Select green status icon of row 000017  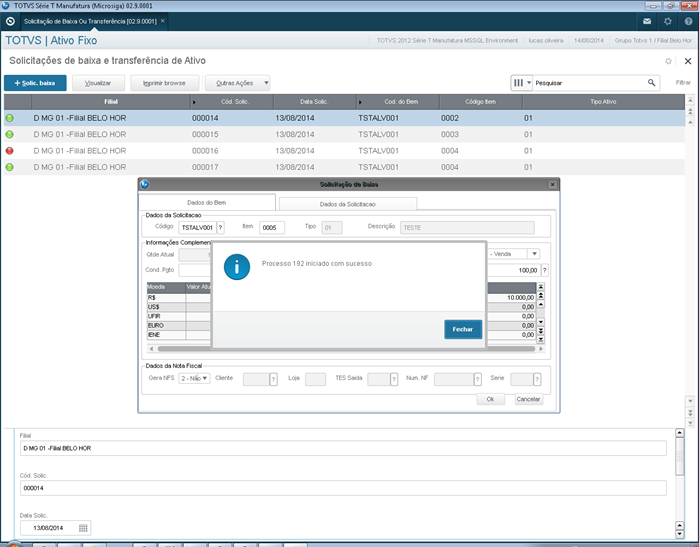point(9,167)
